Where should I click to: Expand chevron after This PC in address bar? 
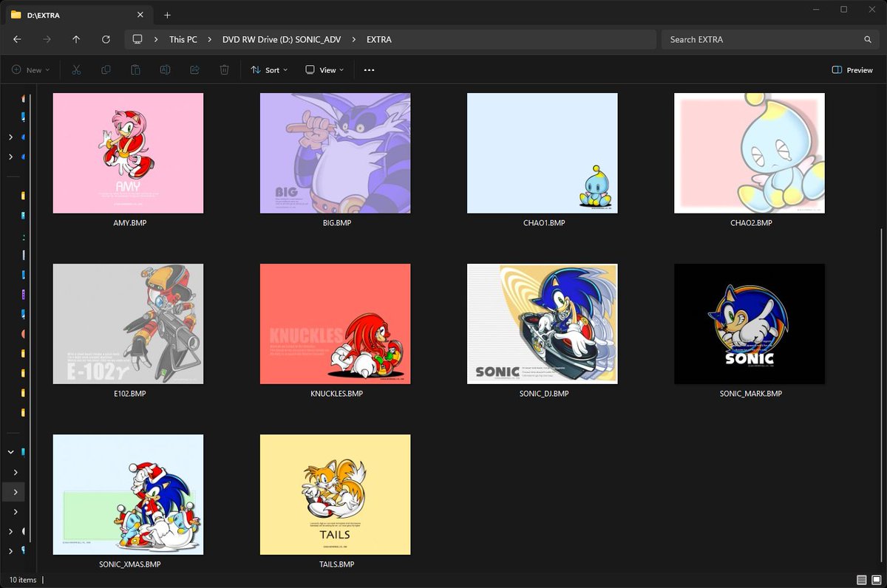pyautogui.click(x=210, y=39)
